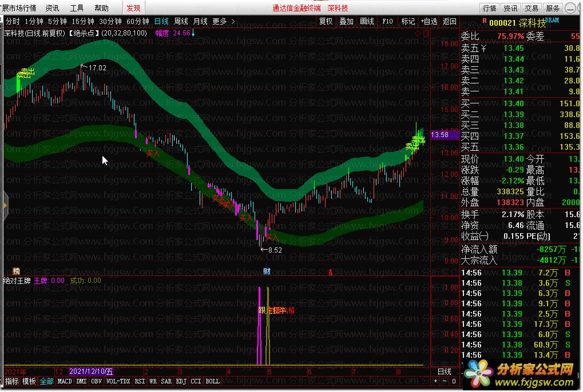Open the 帮助 menu

[x=101, y=8]
